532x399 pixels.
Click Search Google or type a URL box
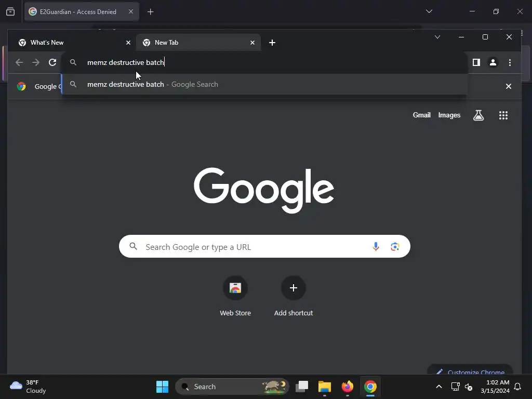[x=264, y=247]
